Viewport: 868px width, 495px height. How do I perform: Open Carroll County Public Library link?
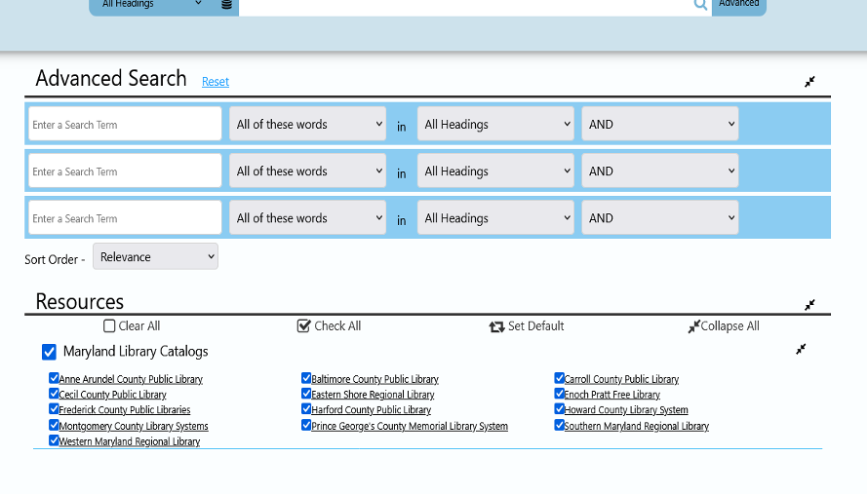click(621, 379)
